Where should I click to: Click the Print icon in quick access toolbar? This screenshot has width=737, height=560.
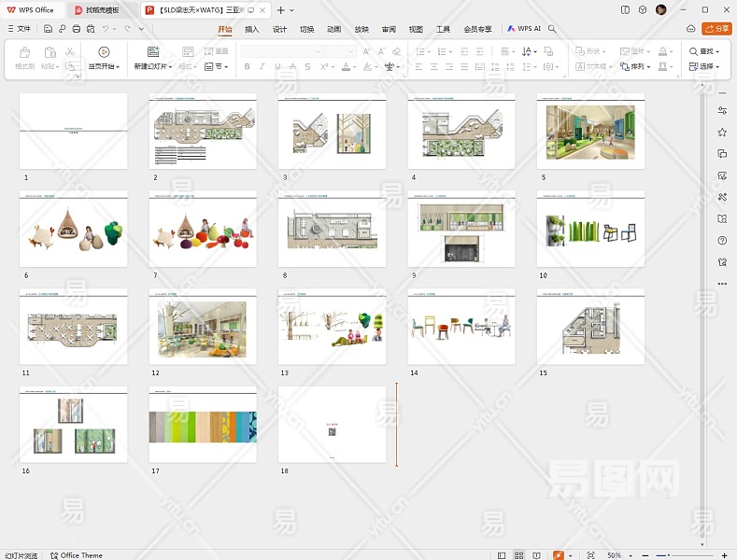[76, 29]
